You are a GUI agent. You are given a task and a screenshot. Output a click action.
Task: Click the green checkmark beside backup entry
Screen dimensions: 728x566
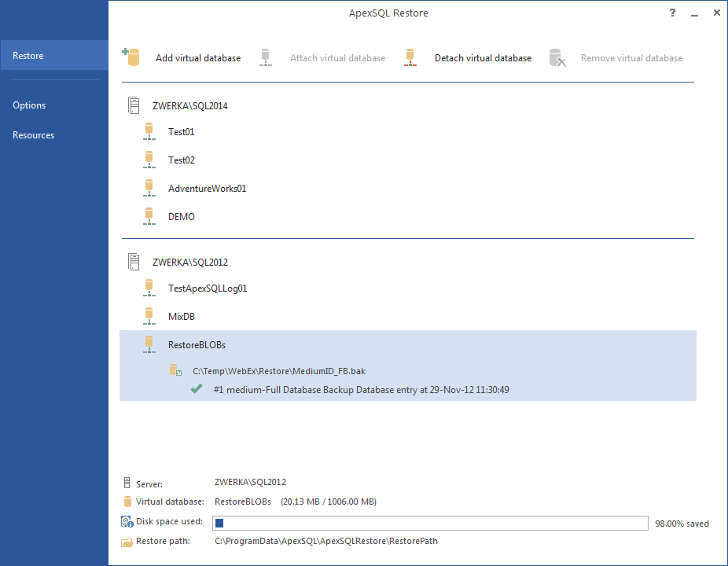(x=197, y=389)
